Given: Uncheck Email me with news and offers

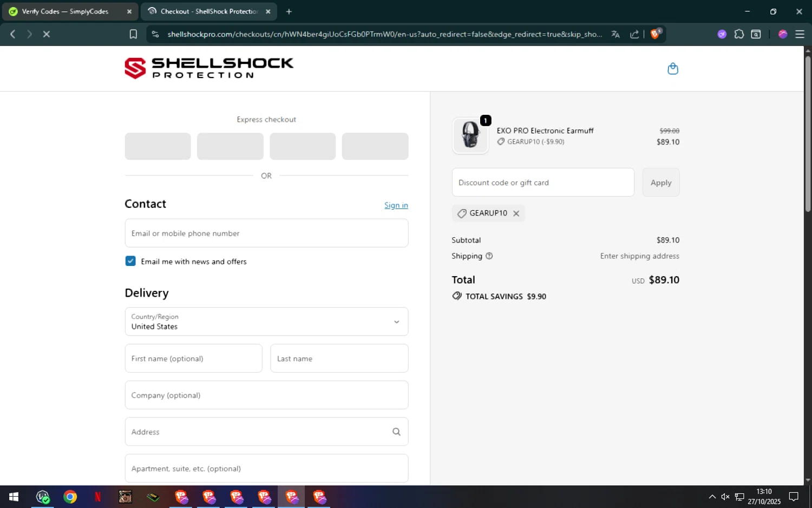Looking at the screenshot, I should [130, 261].
